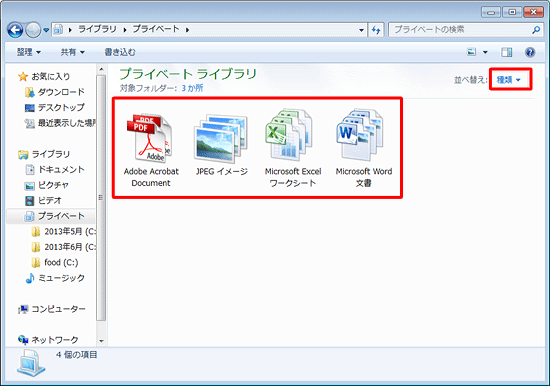Click the navigation pane scrollbar thumb
This screenshot has width=550, height=386.
(101, 198)
